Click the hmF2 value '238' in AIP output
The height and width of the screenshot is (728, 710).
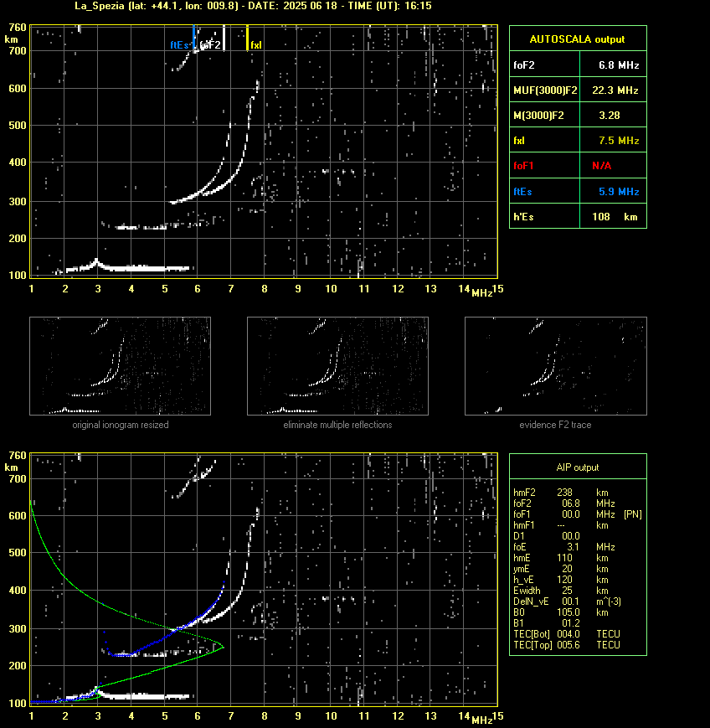(565, 493)
